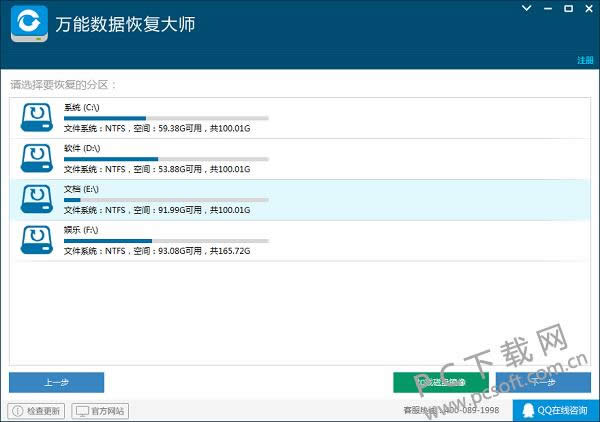Click the 软件 (D:\) partition name
The height and width of the screenshot is (422, 600).
82,148
